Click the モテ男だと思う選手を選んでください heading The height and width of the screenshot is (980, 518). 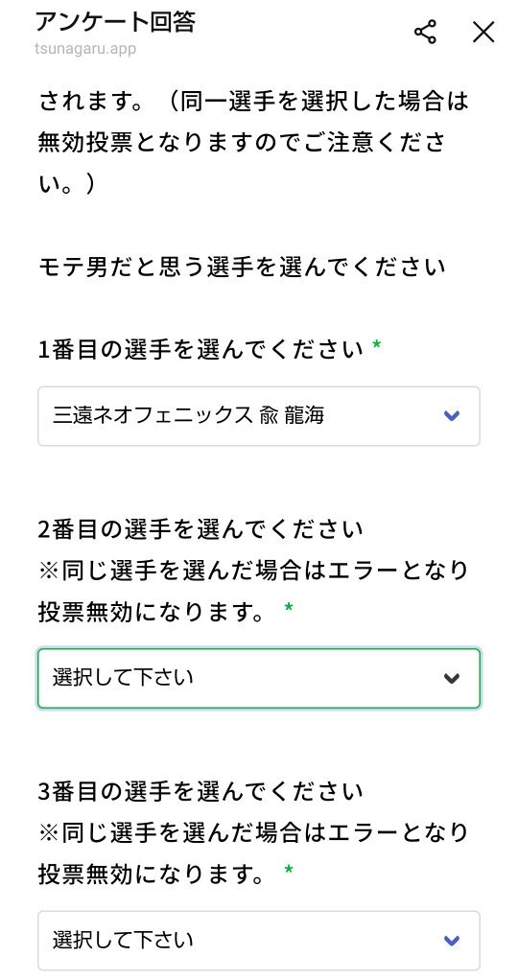tap(242, 268)
